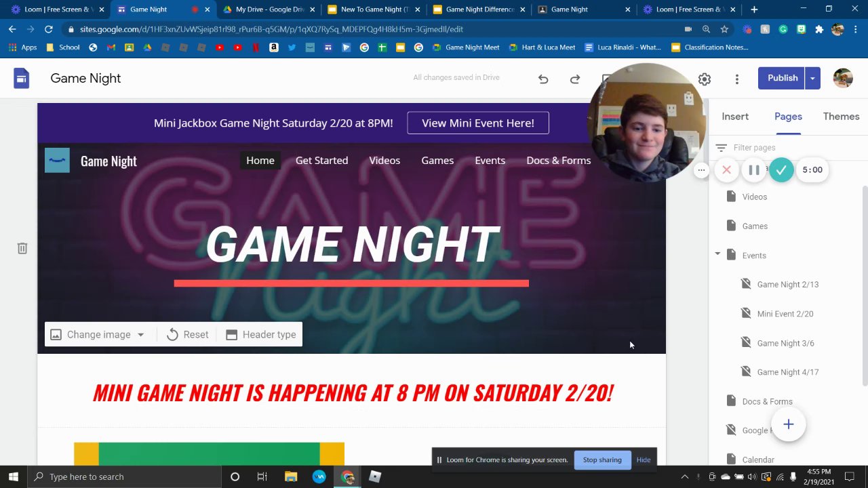Click the Chrome reload button
868x488 pixels.
[48, 29]
